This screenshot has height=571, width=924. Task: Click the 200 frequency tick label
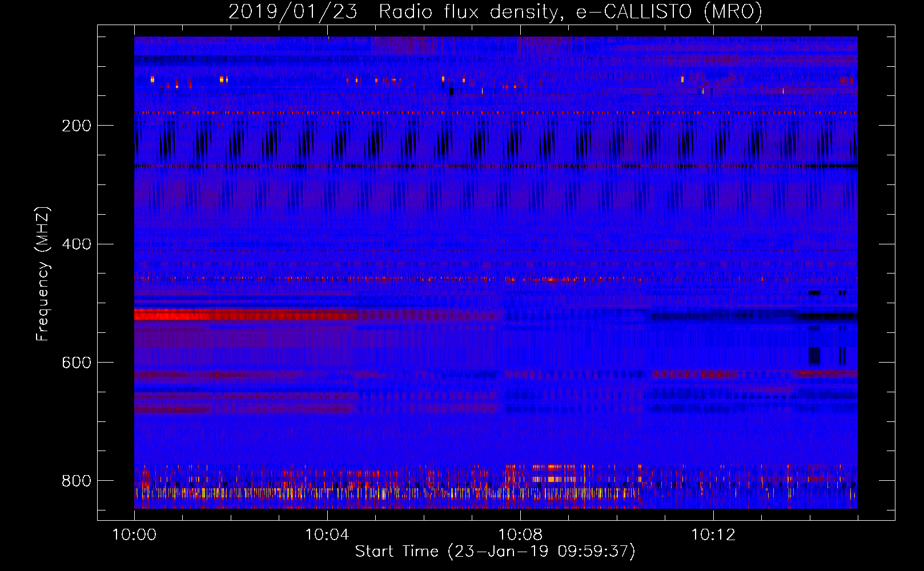click(x=77, y=126)
